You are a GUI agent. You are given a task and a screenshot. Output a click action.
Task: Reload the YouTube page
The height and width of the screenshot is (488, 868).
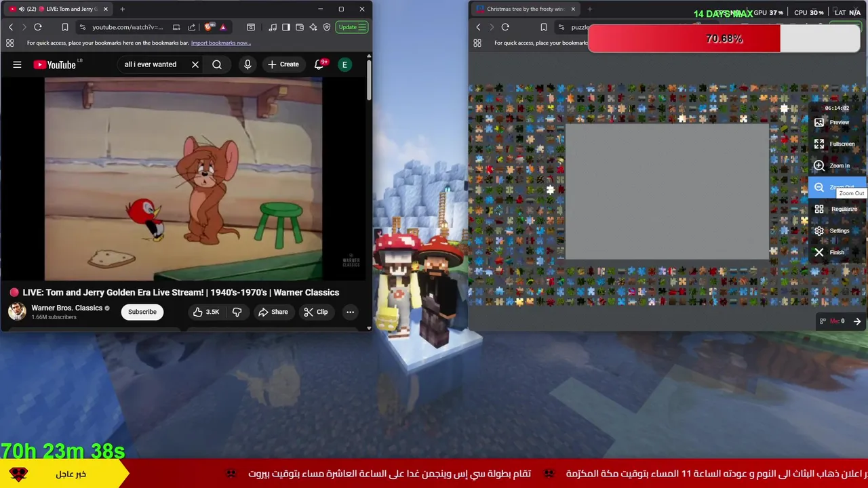click(38, 27)
